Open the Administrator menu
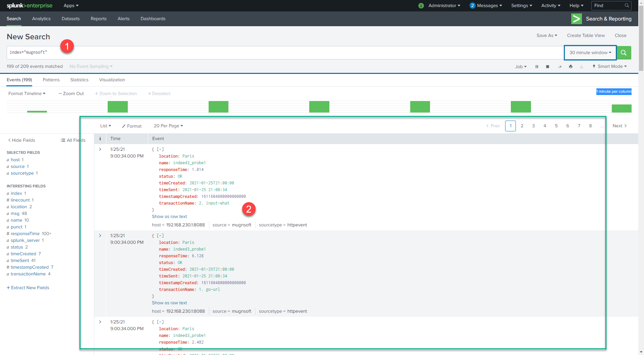This screenshot has width=644, height=355. coord(444,6)
